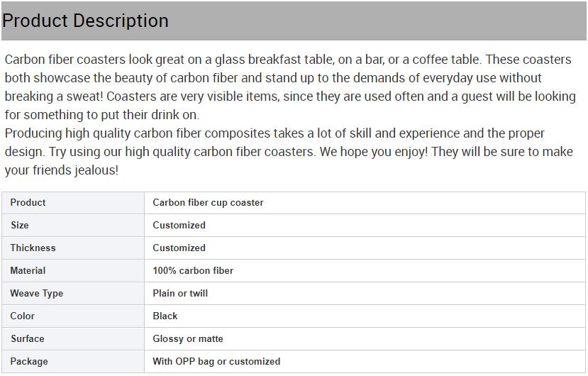
Task: Click the Black color value
Action: (165, 316)
